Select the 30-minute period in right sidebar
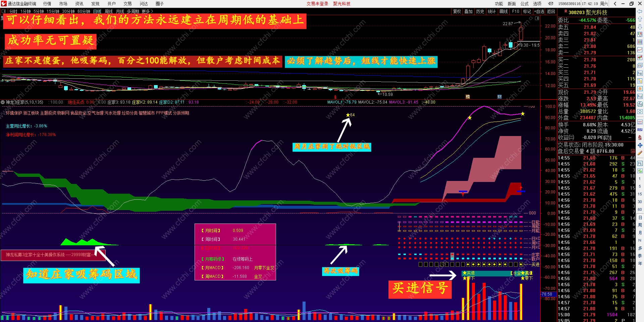The image size is (644, 322). 640,202
